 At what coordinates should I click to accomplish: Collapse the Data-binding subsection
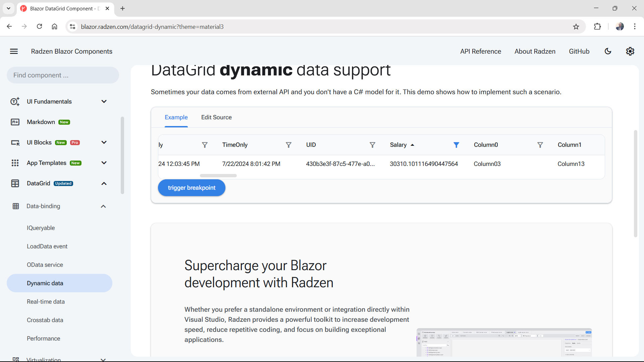coord(103,206)
